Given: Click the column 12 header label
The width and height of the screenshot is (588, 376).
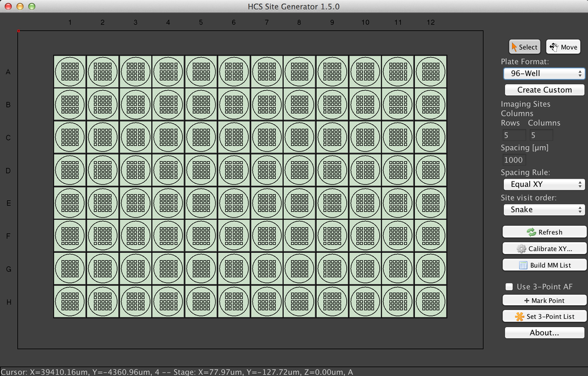Looking at the screenshot, I should click(430, 22).
